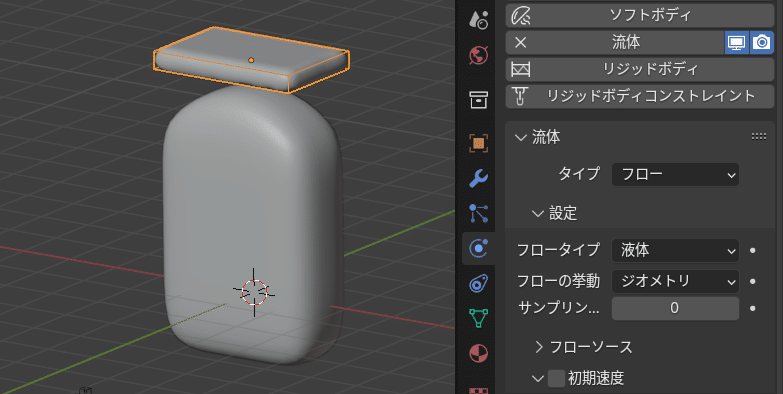Open the Material properties sphere tab
Viewport: 783px width, 394px height.
coord(478,353)
